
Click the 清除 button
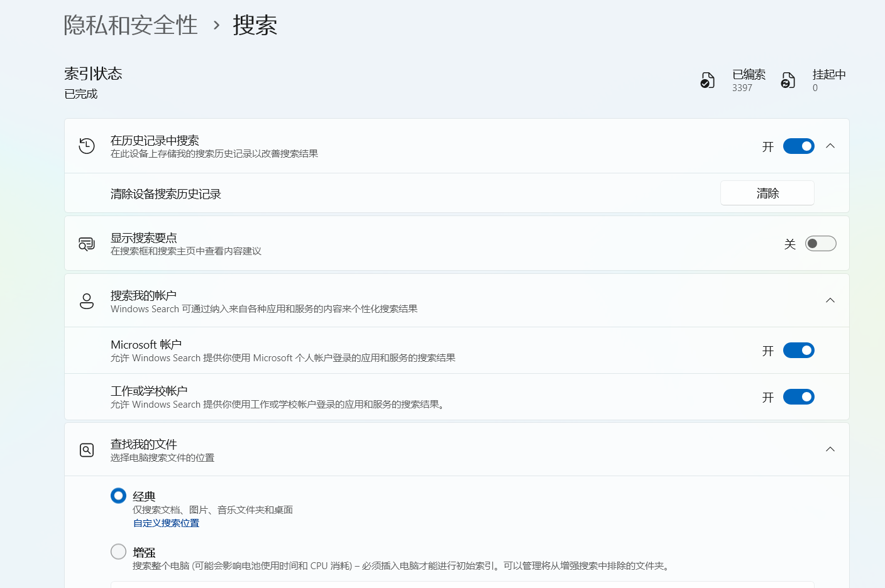coord(767,193)
